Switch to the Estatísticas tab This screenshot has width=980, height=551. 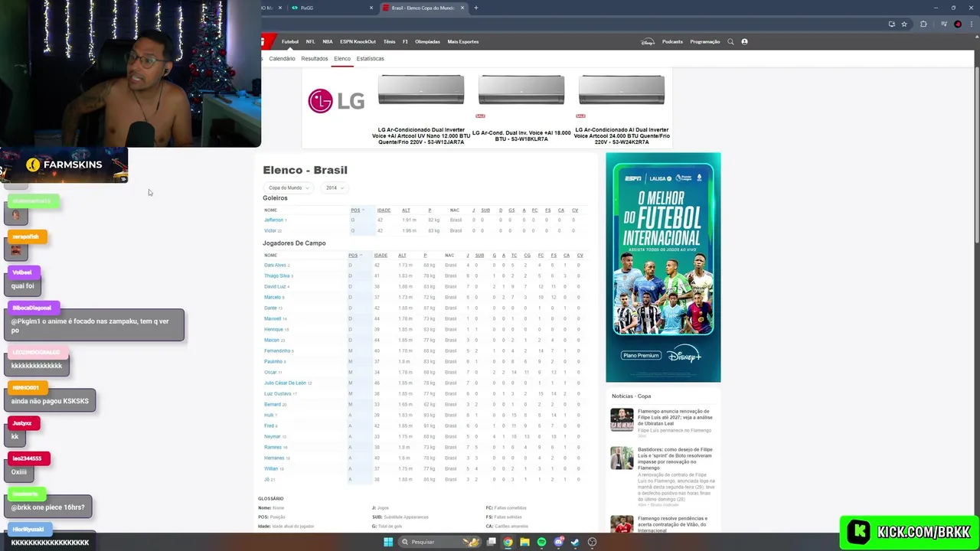[x=370, y=58]
